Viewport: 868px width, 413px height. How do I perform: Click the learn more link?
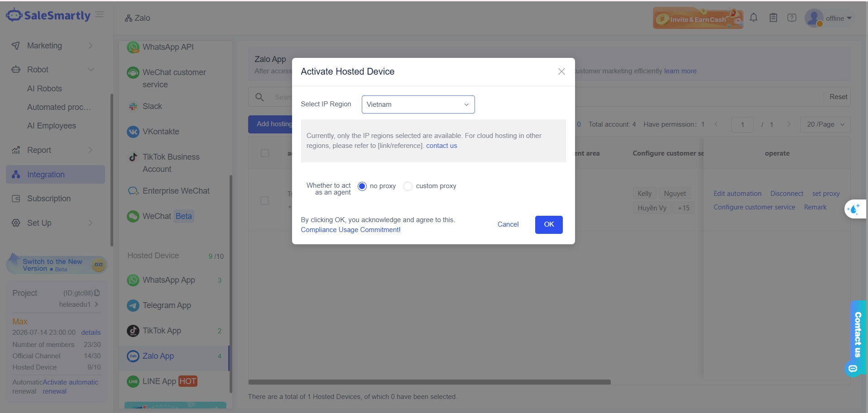click(x=680, y=71)
